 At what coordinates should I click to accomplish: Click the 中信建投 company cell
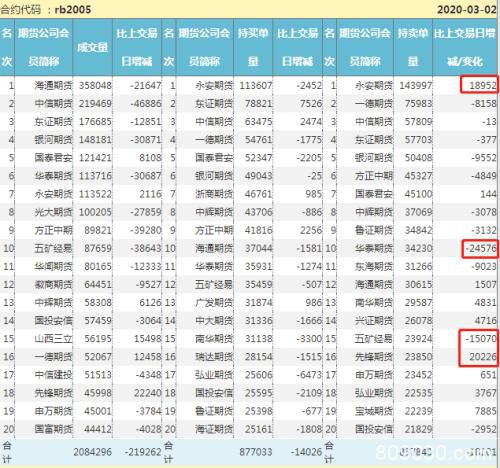click(53, 375)
